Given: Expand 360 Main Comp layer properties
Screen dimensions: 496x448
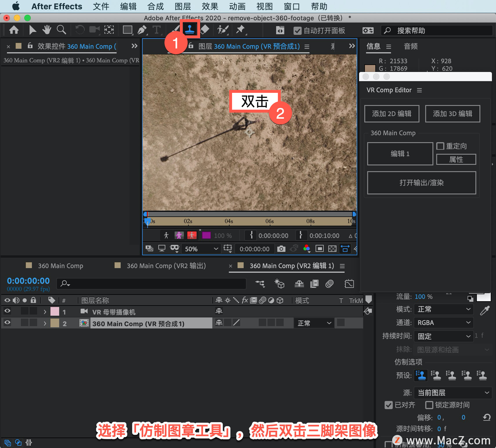Looking at the screenshot, I should click(x=45, y=324).
